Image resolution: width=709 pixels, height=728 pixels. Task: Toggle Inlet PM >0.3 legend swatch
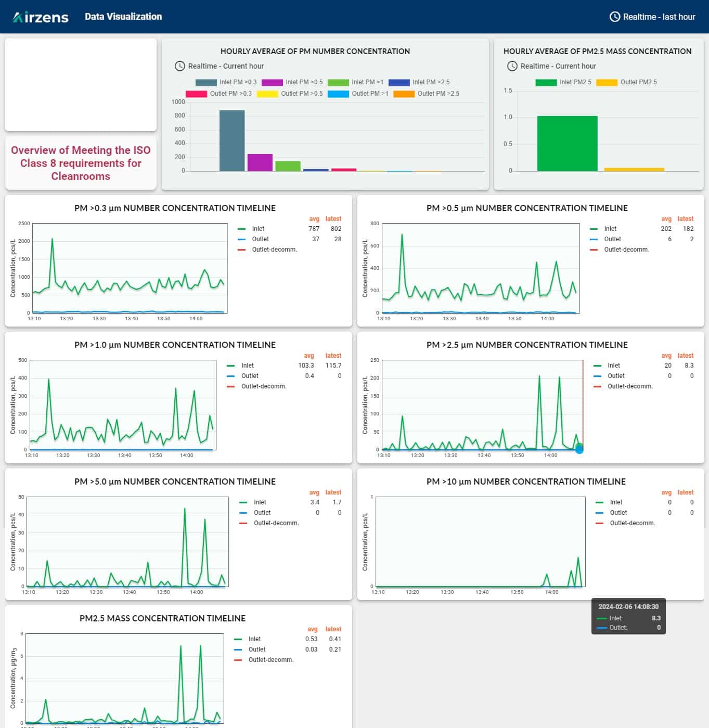pos(206,82)
